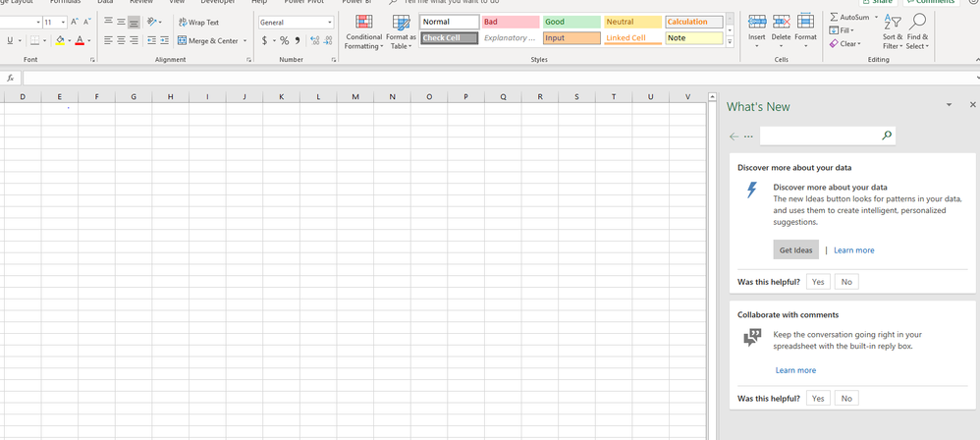Align text to the left

tap(108, 40)
